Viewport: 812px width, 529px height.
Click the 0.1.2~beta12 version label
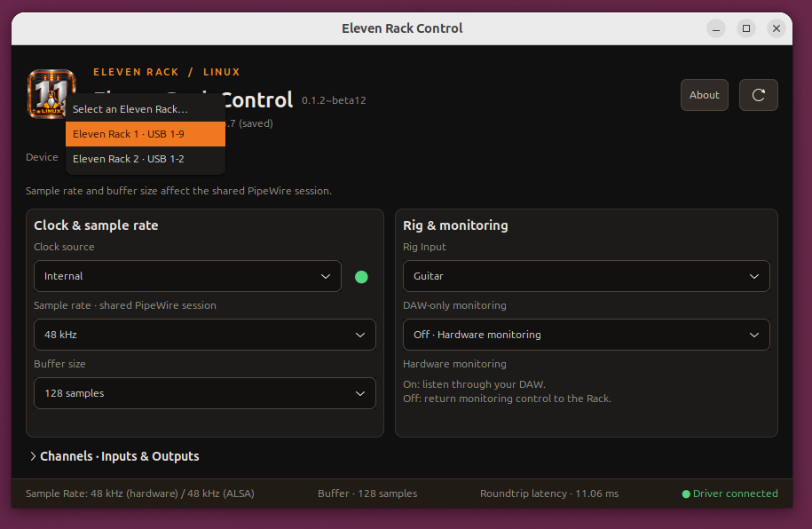click(334, 100)
